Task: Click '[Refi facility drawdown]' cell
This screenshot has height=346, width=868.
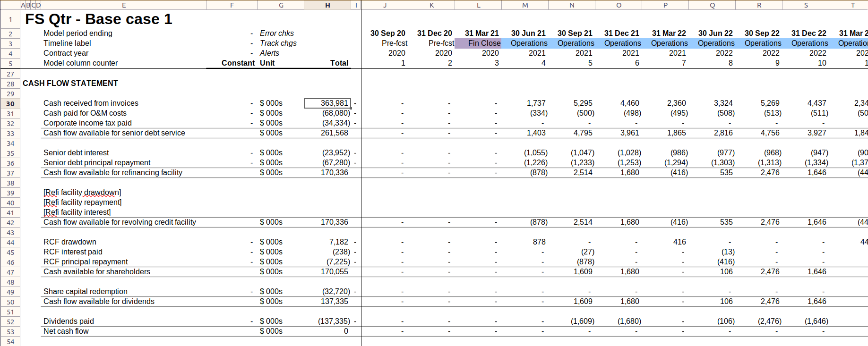Action: (82, 193)
